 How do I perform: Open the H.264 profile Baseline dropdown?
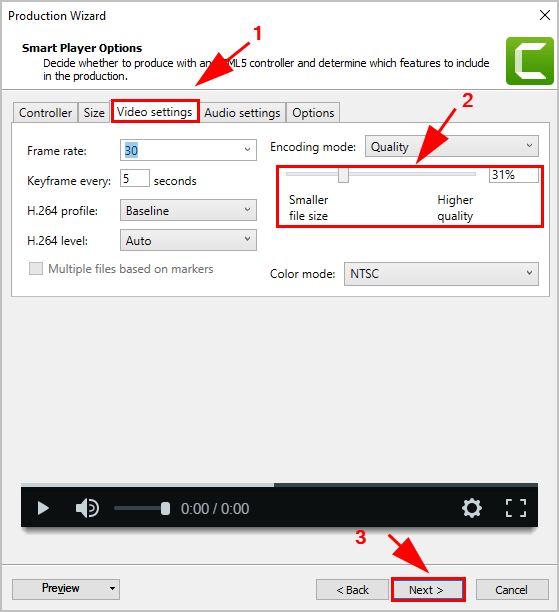pyautogui.click(x=188, y=210)
